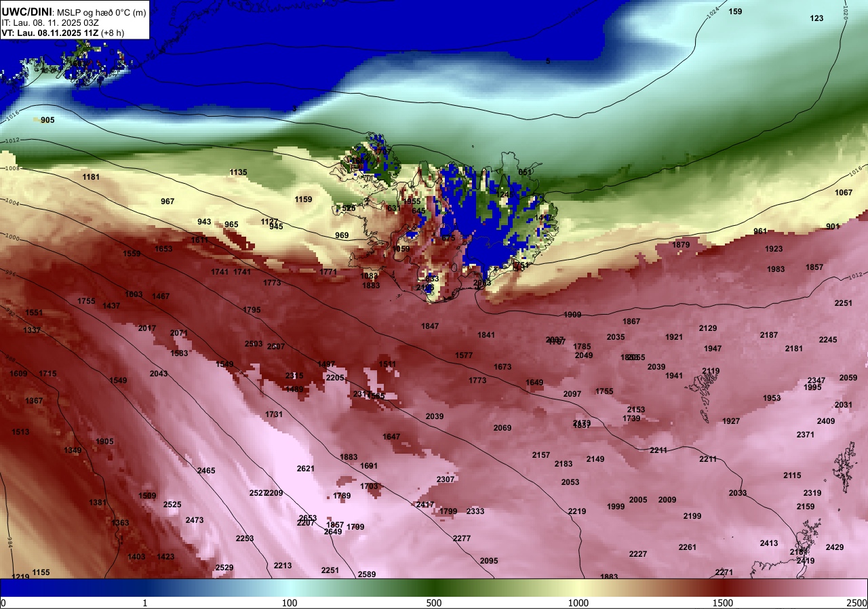This screenshot has width=868, height=609.
Task: Click the height value 967
Action: 167,201
